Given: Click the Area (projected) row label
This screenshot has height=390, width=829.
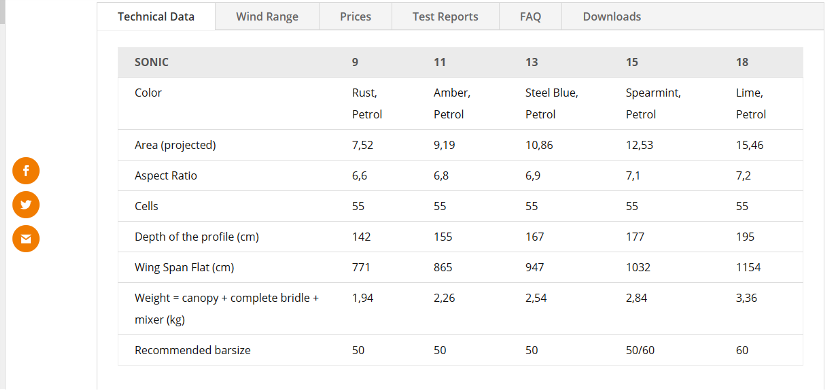Looking at the screenshot, I should (175, 145).
